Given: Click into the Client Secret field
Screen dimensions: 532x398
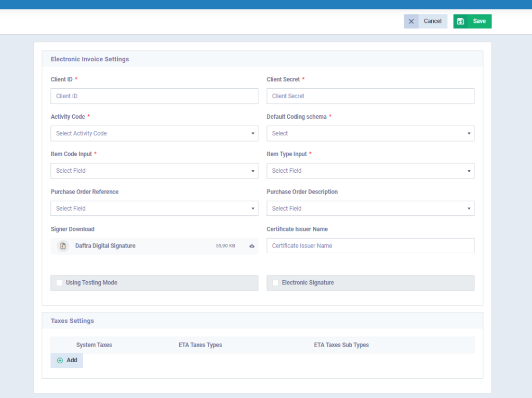Looking at the screenshot, I should point(370,96).
